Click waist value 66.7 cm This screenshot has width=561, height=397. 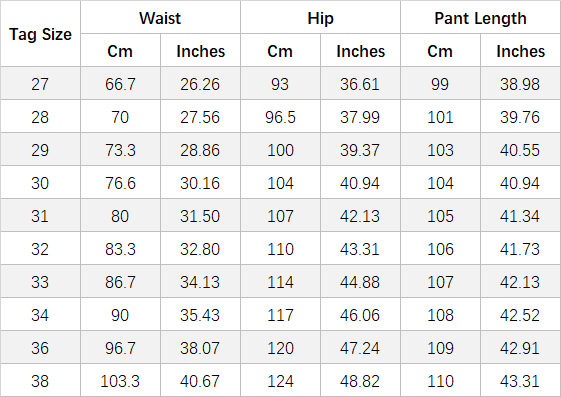(120, 84)
